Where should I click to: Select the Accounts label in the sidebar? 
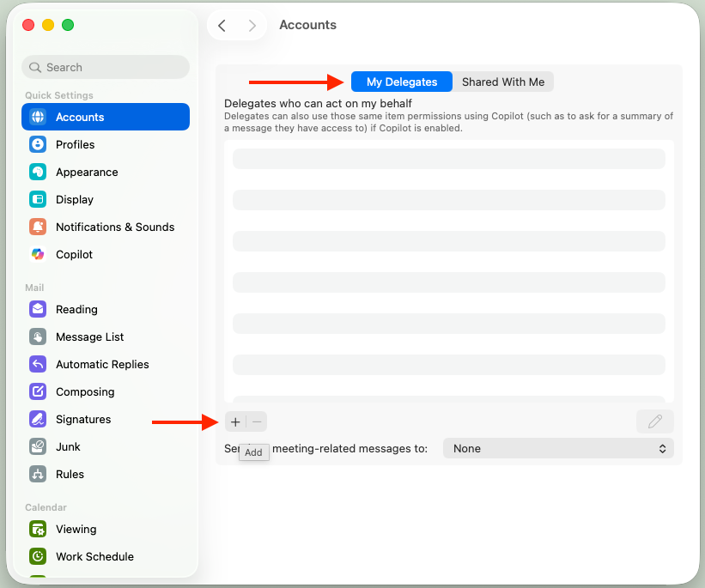(x=80, y=117)
